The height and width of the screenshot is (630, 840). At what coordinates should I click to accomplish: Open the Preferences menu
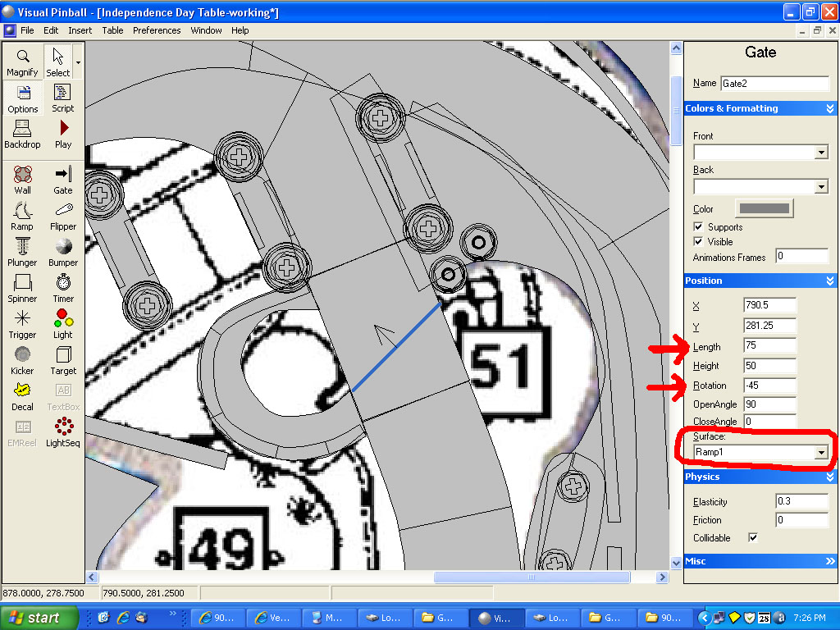click(x=157, y=30)
